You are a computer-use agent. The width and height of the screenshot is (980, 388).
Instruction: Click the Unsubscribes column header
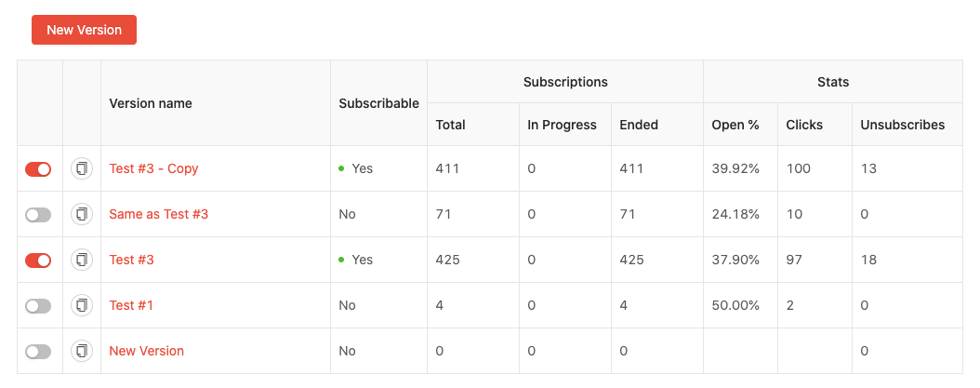[903, 125]
